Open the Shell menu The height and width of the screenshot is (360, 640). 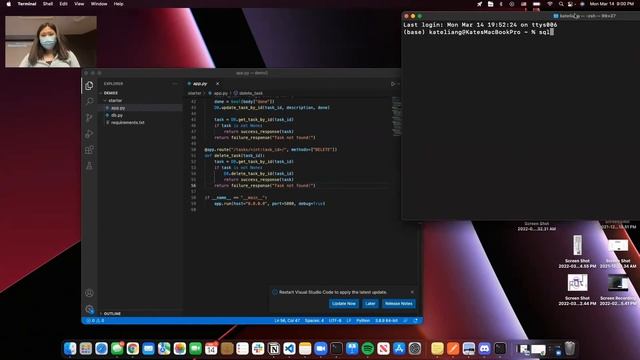[x=48, y=4]
